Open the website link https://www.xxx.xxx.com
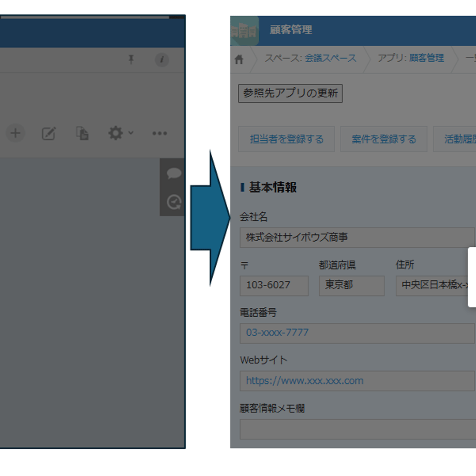This screenshot has height=476, width=476. [x=304, y=381]
